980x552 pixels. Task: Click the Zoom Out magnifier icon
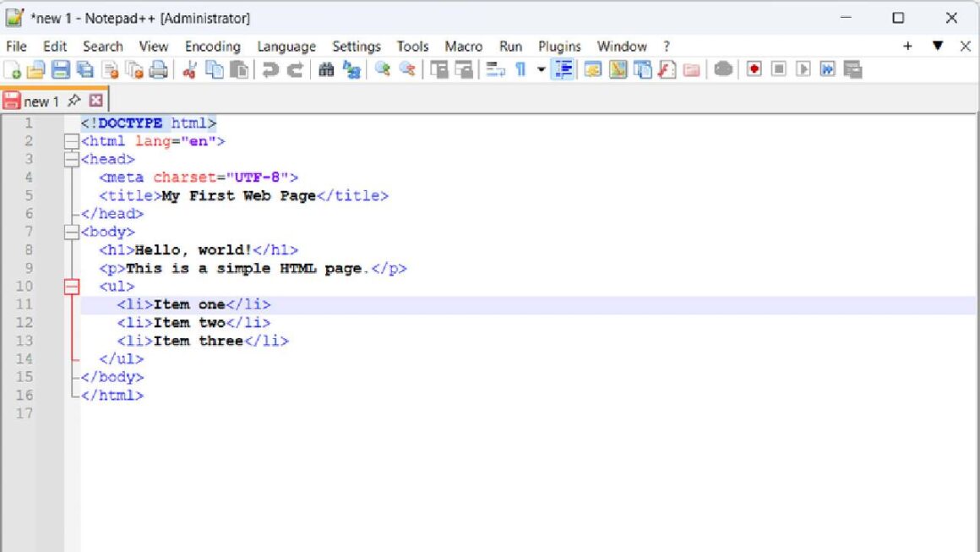pyautogui.click(x=407, y=69)
